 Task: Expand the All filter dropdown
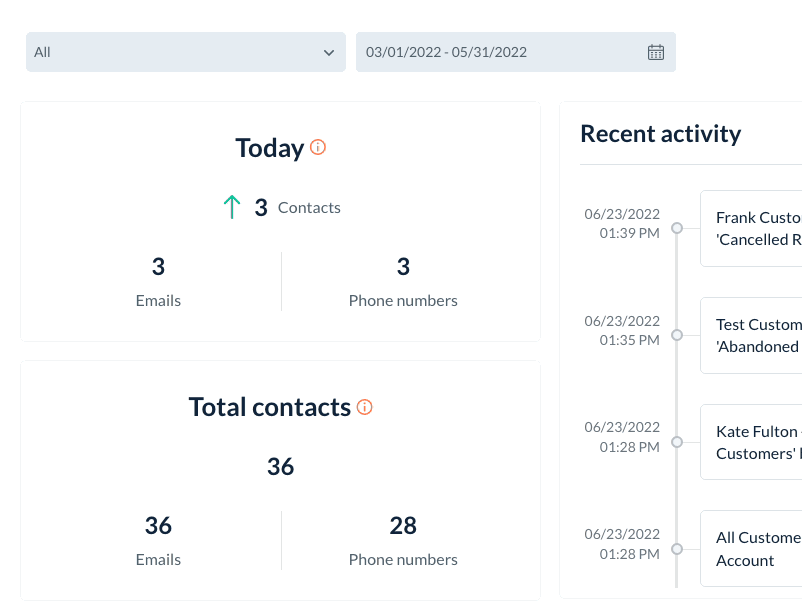[x=185, y=52]
